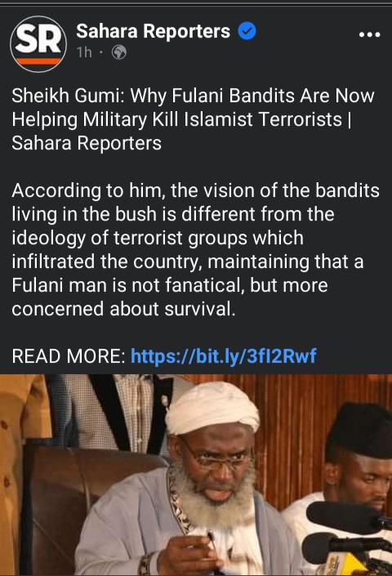
Task: Follow the bit.ly/3fI2Rwf link
Action: 223,356
